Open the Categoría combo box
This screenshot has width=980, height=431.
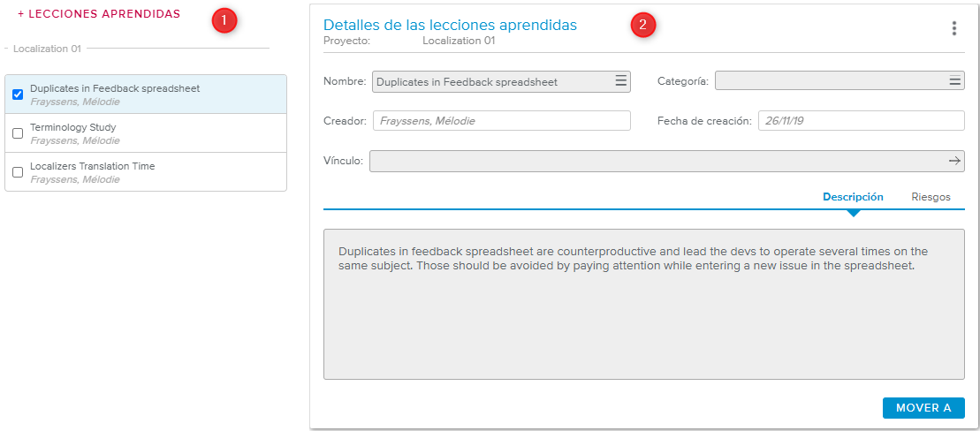click(x=829, y=81)
